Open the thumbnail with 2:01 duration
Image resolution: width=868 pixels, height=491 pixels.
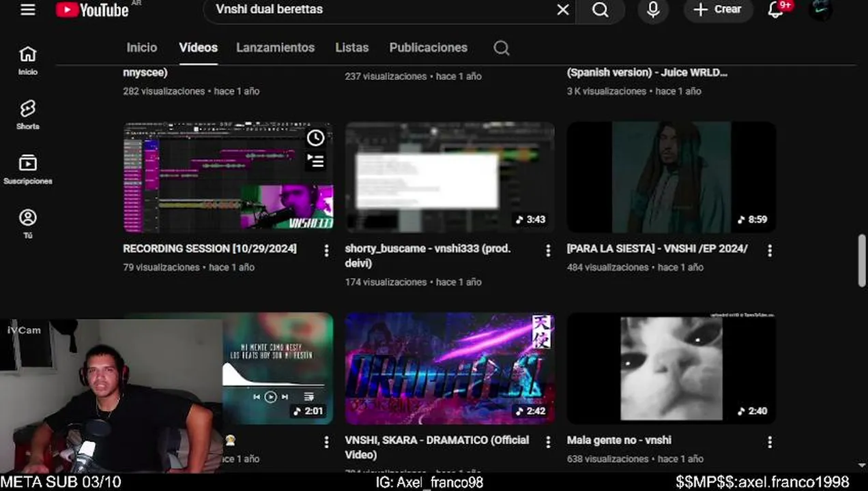click(278, 368)
